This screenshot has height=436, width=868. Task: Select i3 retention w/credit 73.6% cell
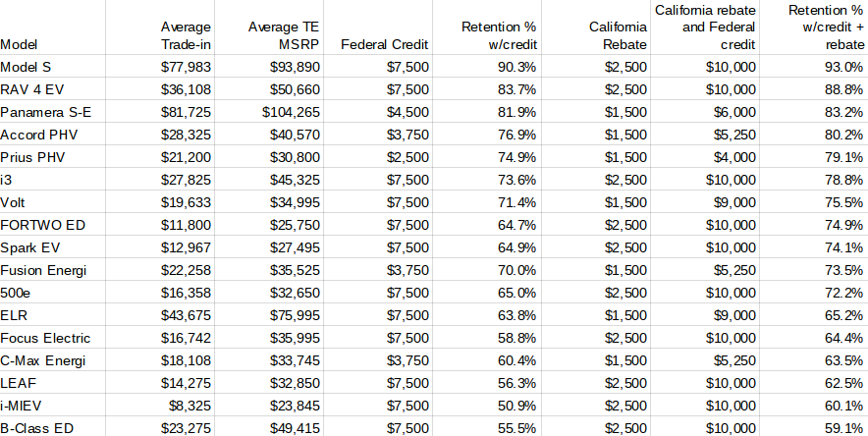point(515,180)
